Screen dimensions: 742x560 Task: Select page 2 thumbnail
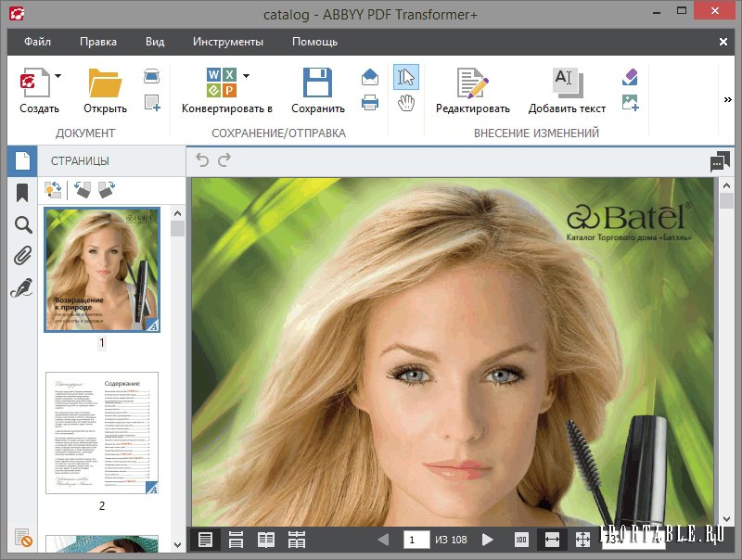click(102, 433)
